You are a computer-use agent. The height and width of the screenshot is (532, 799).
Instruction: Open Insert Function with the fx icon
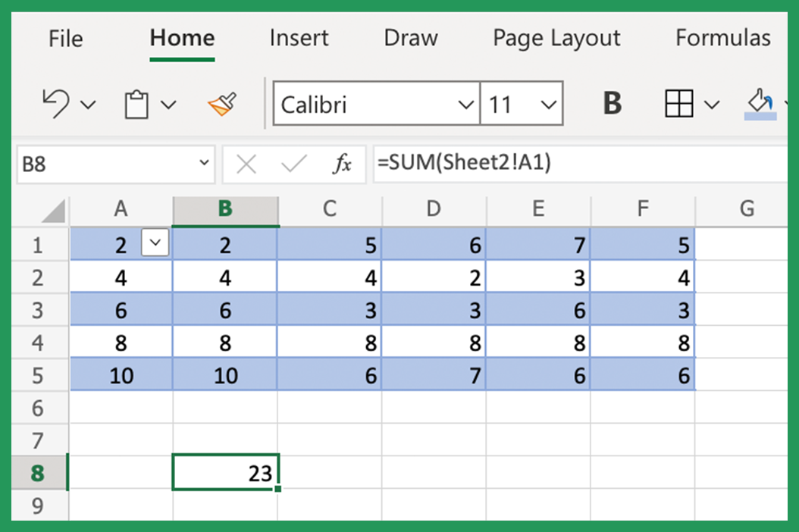[345, 164]
